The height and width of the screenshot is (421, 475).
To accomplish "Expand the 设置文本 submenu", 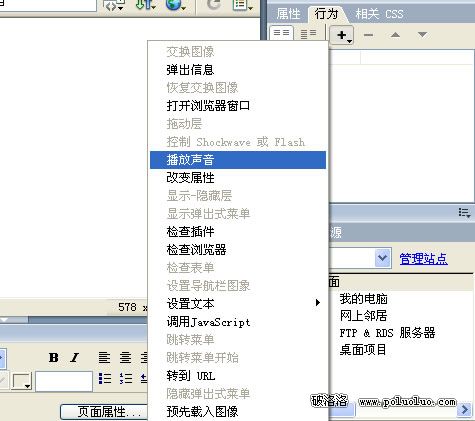I will click(318, 303).
